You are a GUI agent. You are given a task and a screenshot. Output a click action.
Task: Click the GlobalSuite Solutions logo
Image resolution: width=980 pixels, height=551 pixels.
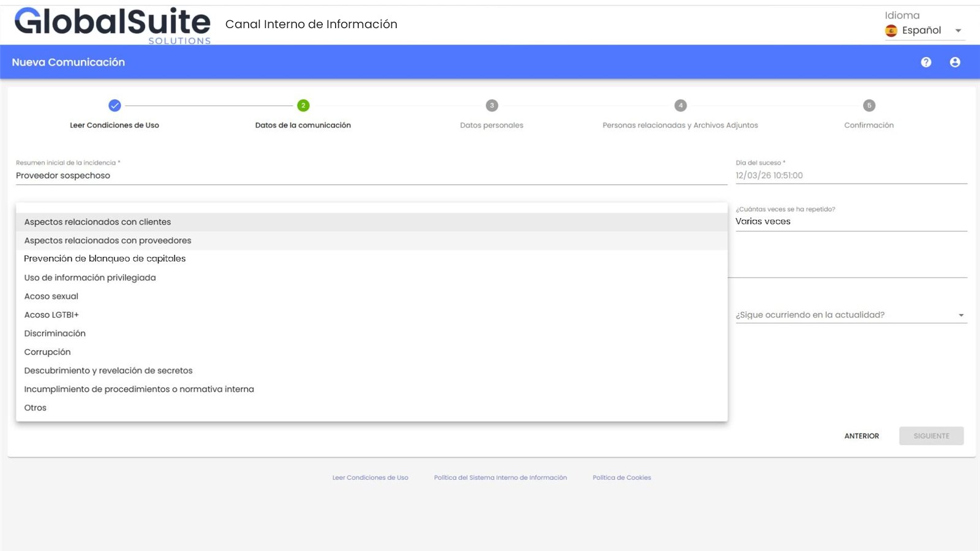click(113, 25)
